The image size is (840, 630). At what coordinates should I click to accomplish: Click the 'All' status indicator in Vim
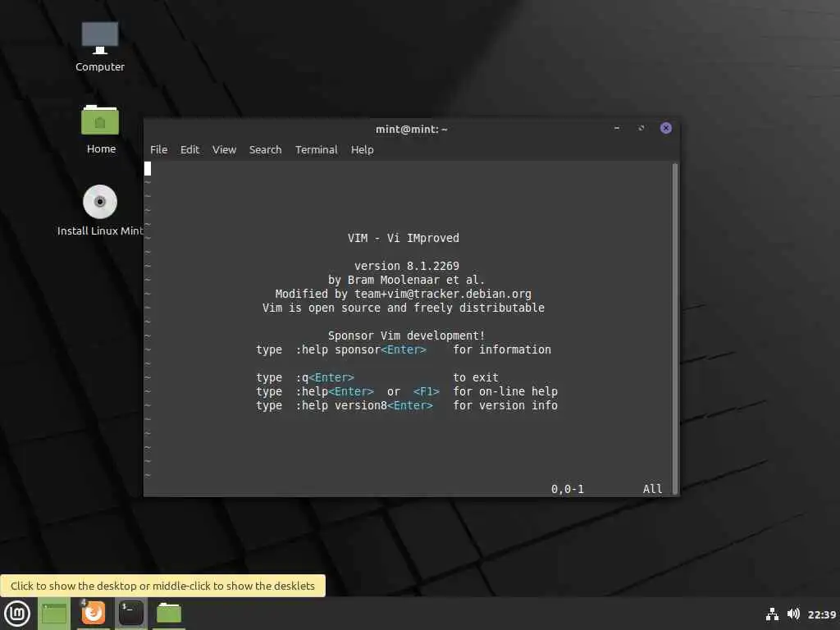pyautogui.click(x=652, y=489)
